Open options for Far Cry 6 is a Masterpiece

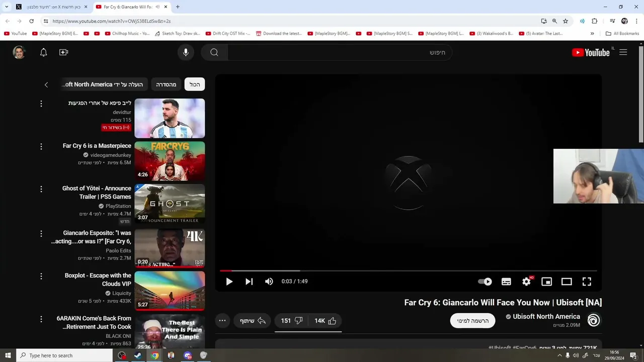pos(41,146)
